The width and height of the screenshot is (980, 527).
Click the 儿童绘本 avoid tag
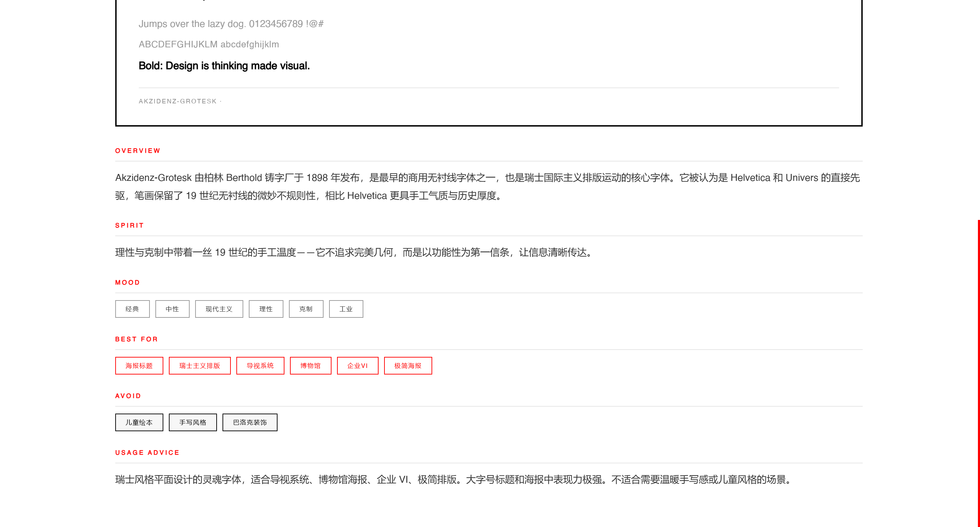click(139, 422)
